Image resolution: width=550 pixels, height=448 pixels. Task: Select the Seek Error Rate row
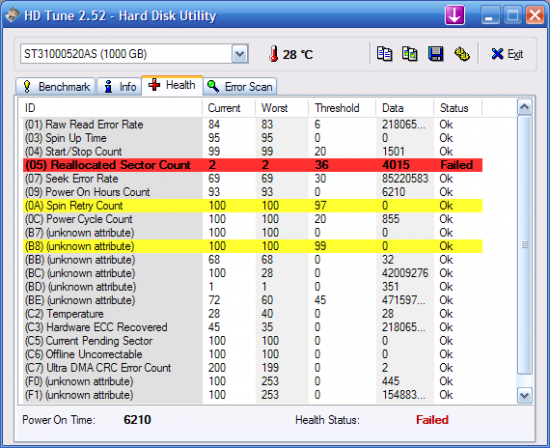click(253, 179)
